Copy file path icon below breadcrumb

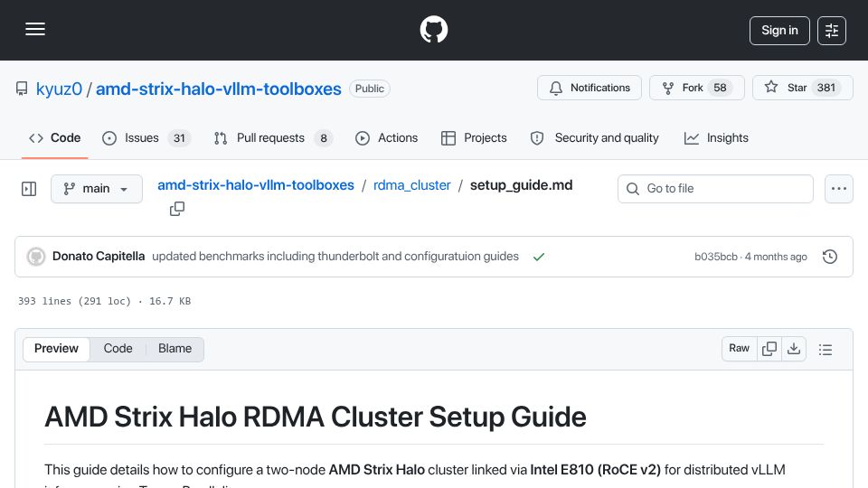tap(177, 209)
